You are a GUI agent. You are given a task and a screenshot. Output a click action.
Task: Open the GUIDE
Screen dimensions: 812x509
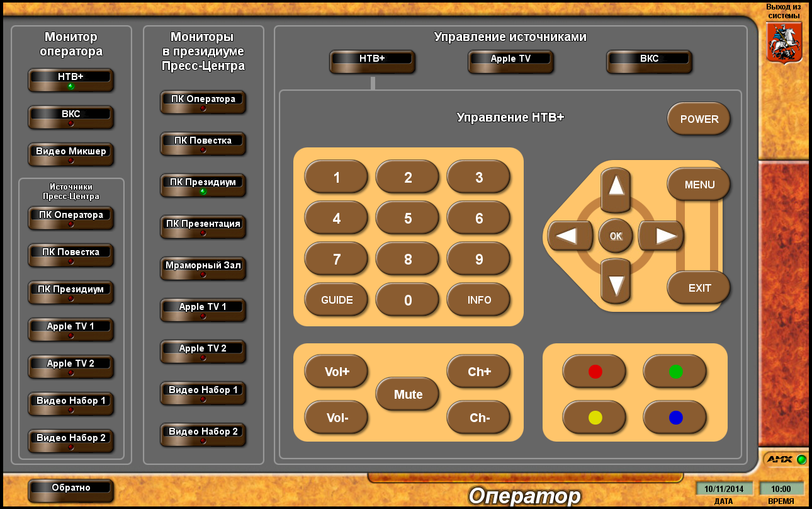[x=336, y=300]
